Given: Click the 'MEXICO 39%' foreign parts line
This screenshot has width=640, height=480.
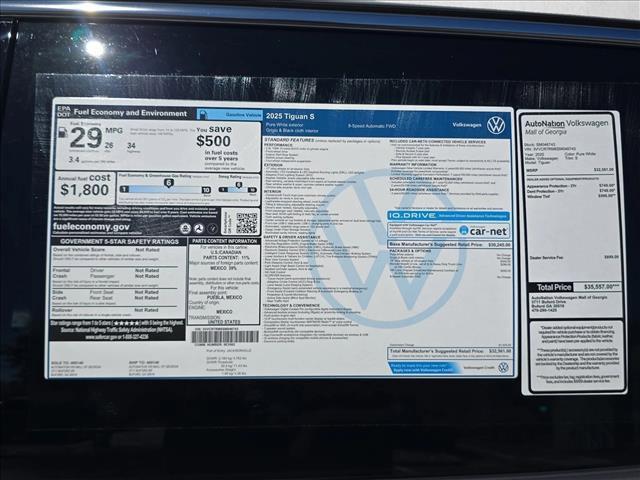Looking at the screenshot, I should click(223, 268).
